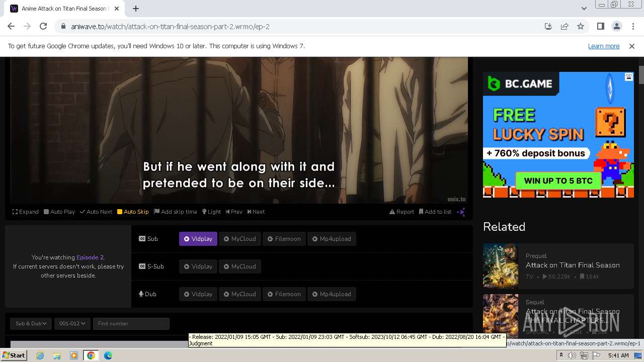
Task: Show hidden system tray icons
Action: coord(561,355)
